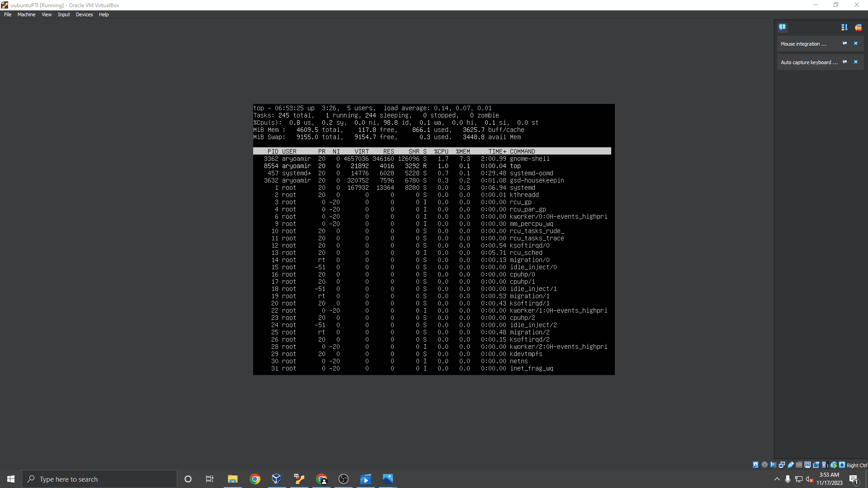Click the inet_frag_wq process row
Screen dimensions: 868x488
[432, 368]
